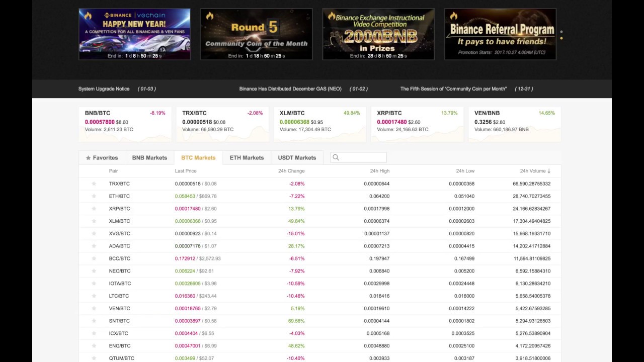This screenshot has height=362, width=644.
Task: Open the VEN/BNB summary card
Action: pyautogui.click(x=514, y=124)
